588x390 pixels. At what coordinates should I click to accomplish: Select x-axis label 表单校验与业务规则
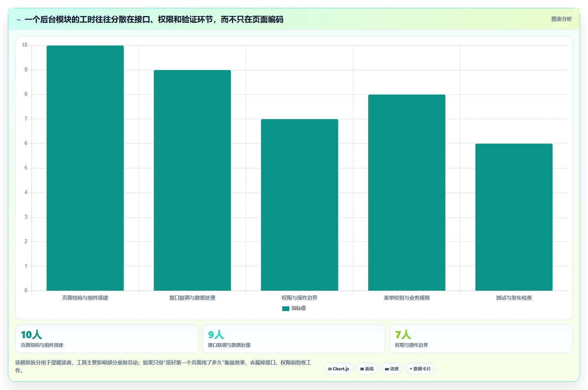(407, 298)
